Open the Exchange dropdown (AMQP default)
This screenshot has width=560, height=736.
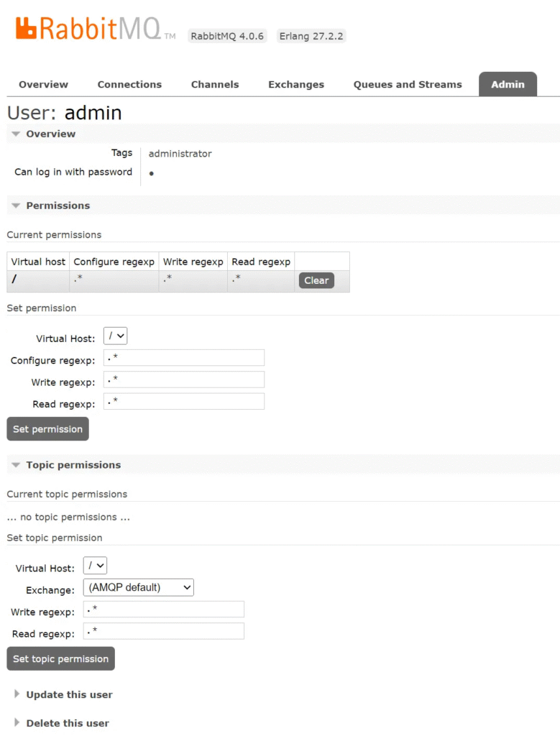pyautogui.click(x=139, y=587)
